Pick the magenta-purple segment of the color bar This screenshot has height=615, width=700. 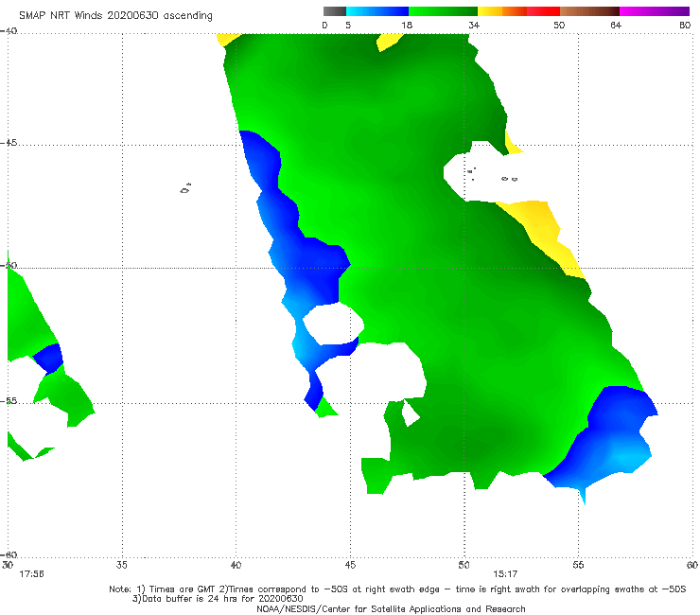[x=655, y=11]
